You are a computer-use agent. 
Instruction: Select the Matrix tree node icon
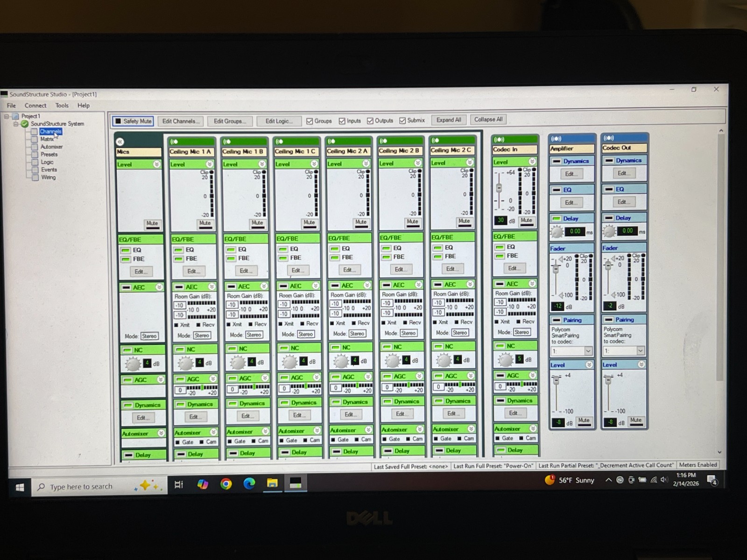coord(34,139)
